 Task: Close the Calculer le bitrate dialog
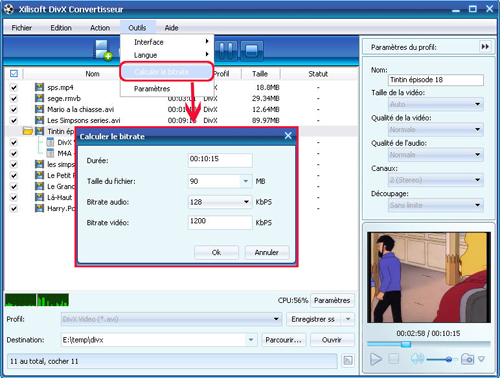click(288, 136)
